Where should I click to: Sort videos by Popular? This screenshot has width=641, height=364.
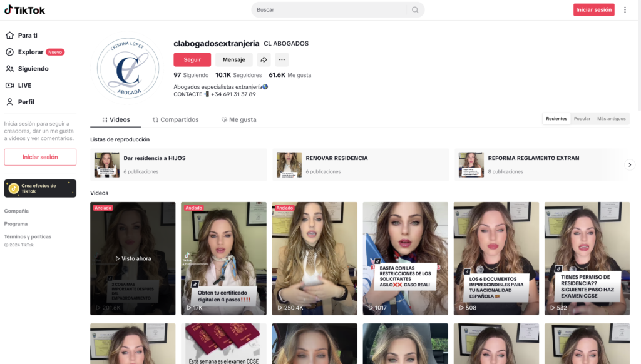click(582, 118)
